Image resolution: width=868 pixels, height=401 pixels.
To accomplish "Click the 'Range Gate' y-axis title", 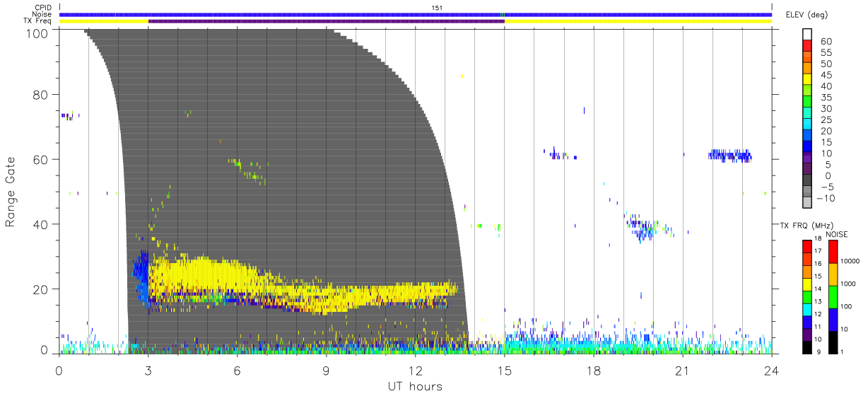I will (11, 192).
